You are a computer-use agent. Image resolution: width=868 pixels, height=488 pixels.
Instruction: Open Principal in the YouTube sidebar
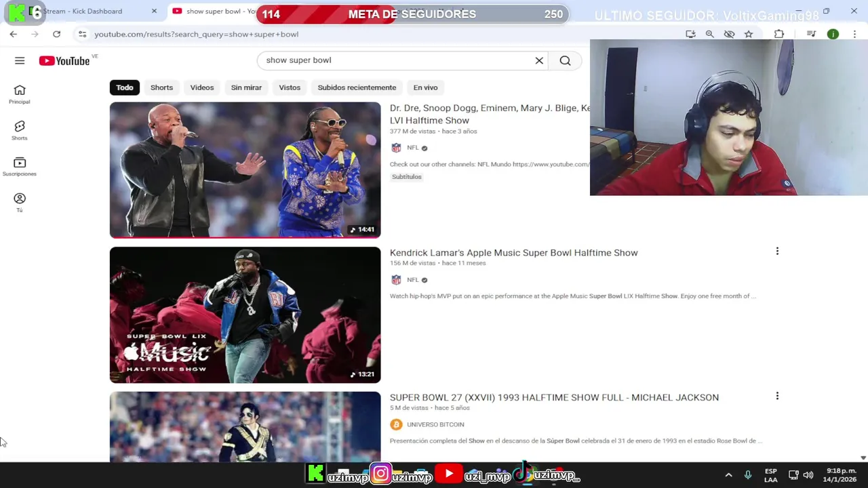[20, 94]
